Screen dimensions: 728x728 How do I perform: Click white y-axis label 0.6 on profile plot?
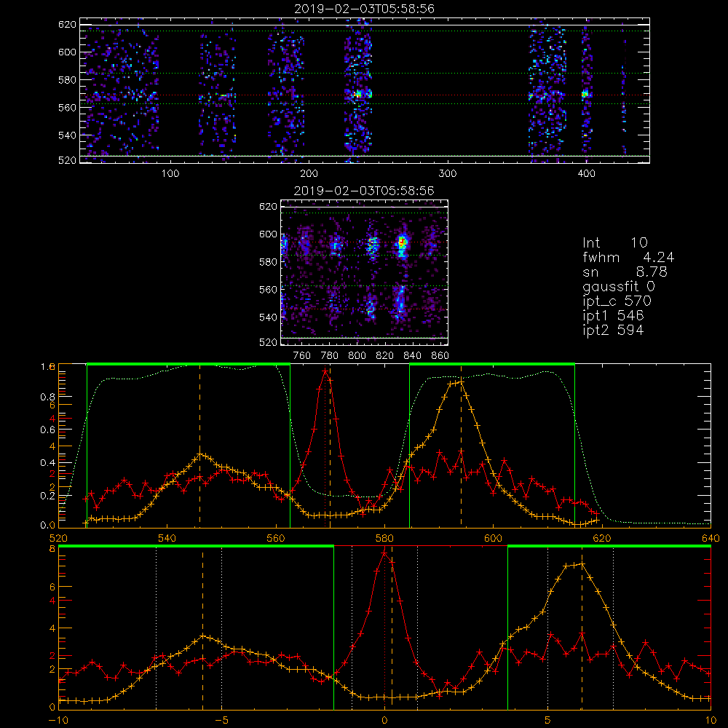(48, 430)
